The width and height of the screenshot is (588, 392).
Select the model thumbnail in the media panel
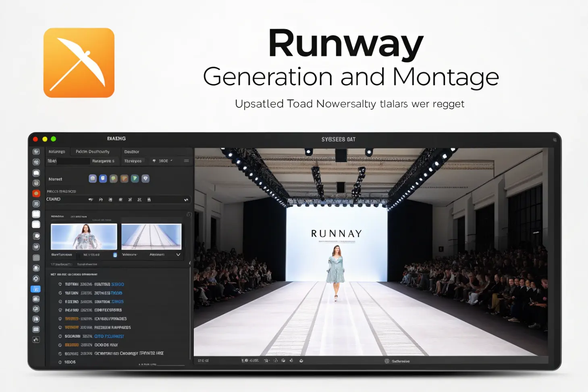[84, 237]
